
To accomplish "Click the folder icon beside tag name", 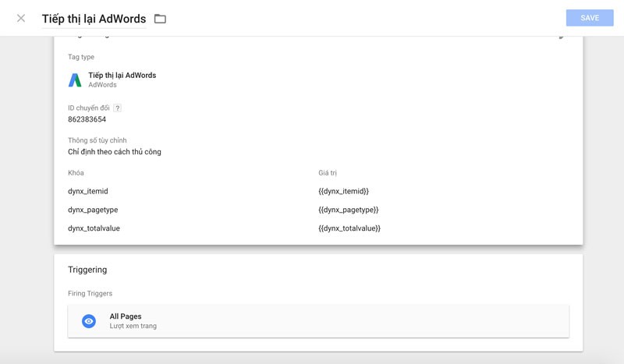I will (x=160, y=19).
